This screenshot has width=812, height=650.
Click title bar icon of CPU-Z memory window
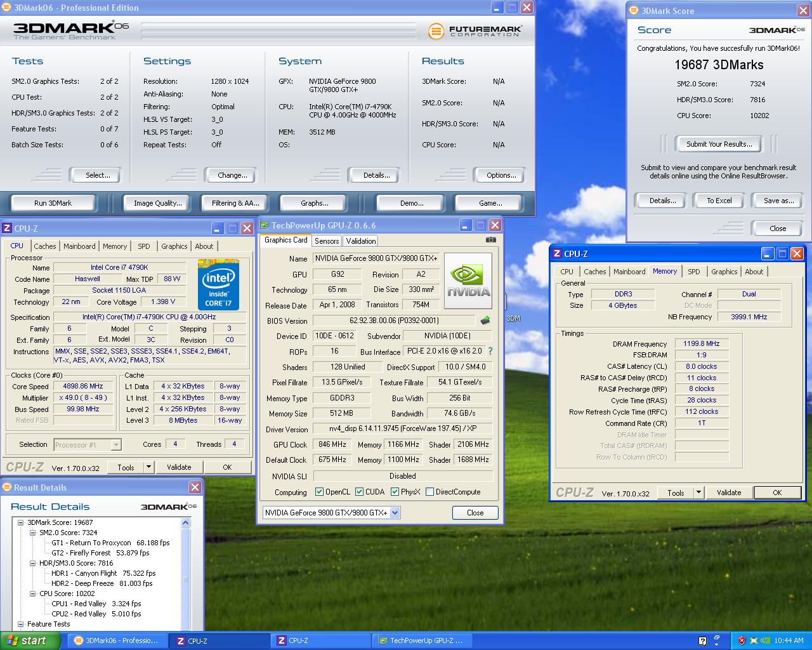pyautogui.click(x=557, y=253)
